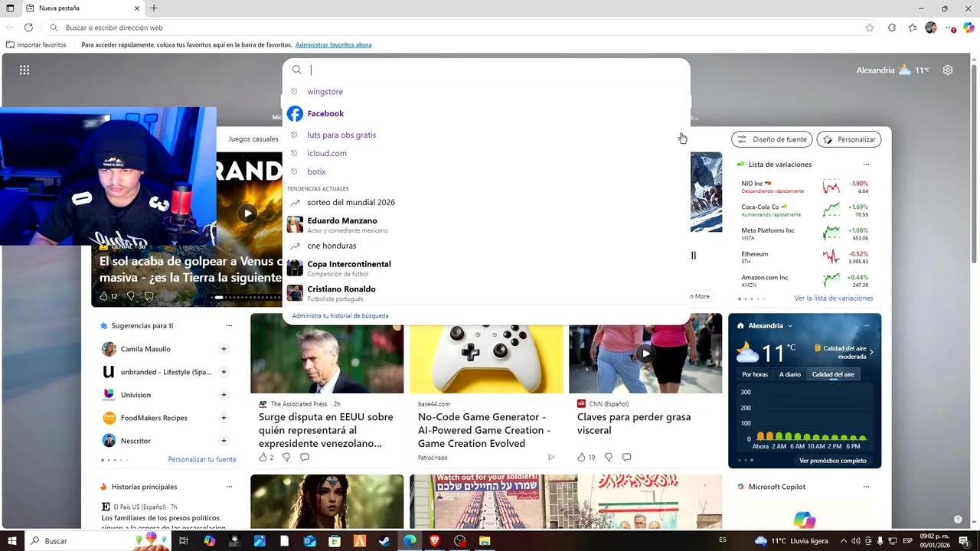
Task: Click the Refresh button
Action: (x=28, y=28)
